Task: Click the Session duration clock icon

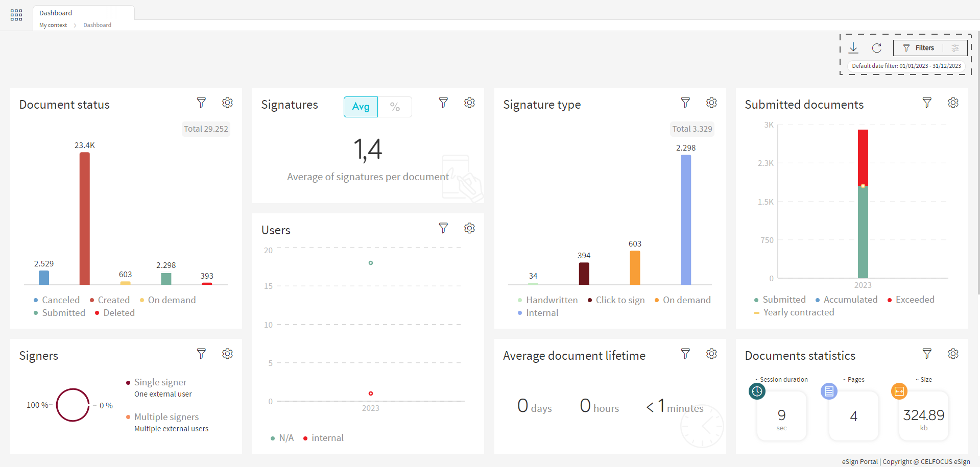Action: 757,391
